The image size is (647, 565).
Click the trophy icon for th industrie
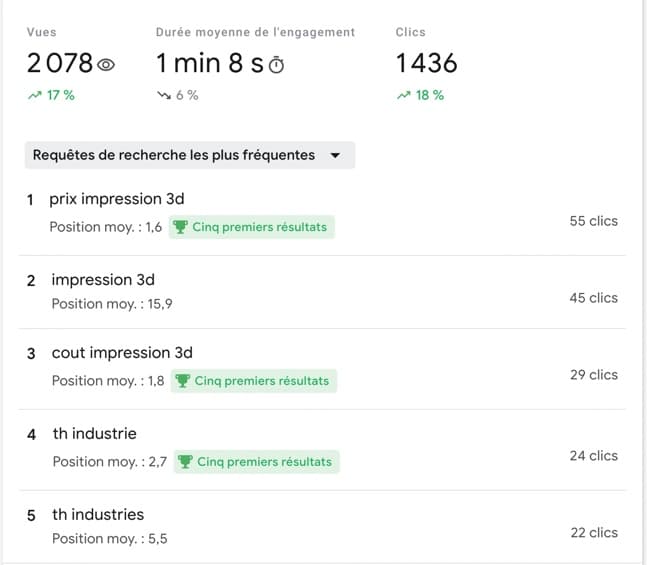pyautogui.click(x=185, y=462)
